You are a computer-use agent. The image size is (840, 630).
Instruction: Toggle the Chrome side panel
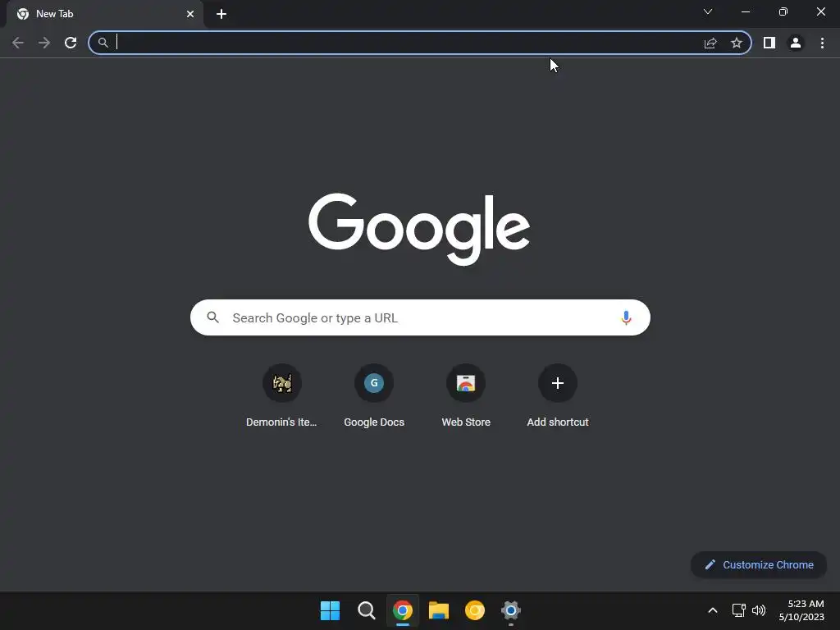(x=769, y=43)
